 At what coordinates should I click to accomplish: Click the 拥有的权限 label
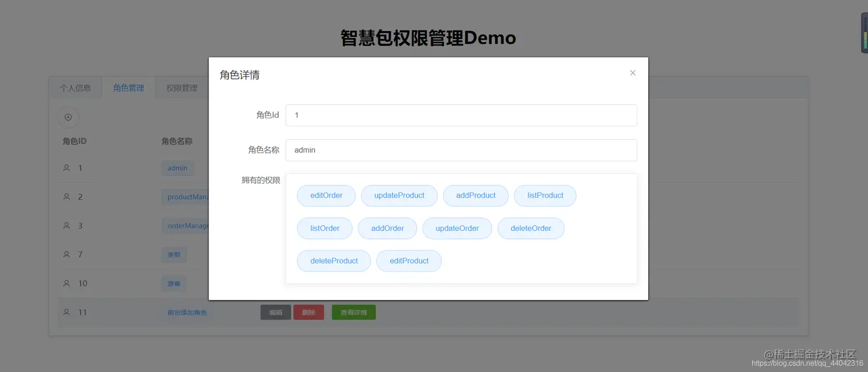click(261, 180)
